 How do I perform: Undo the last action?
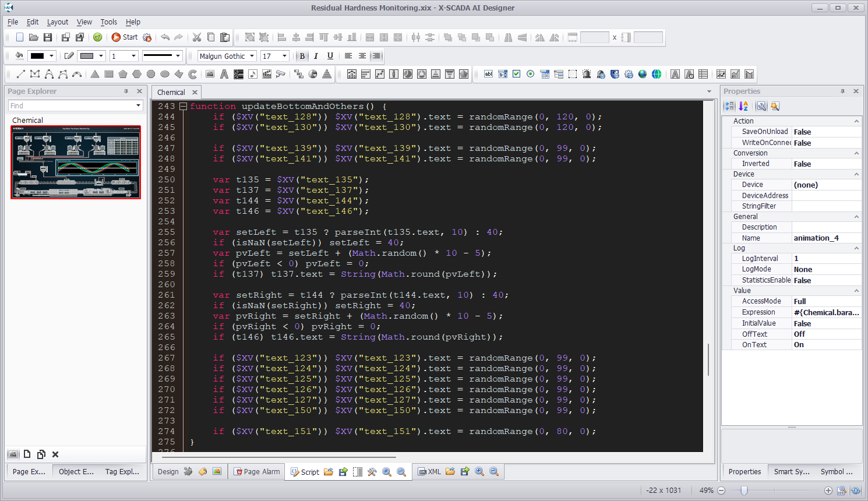click(165, 37)
